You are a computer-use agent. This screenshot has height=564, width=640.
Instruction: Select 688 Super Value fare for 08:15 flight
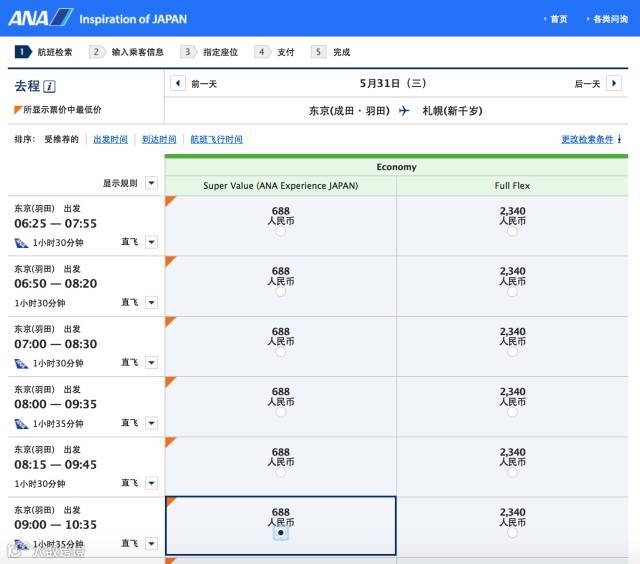point(280,473)
